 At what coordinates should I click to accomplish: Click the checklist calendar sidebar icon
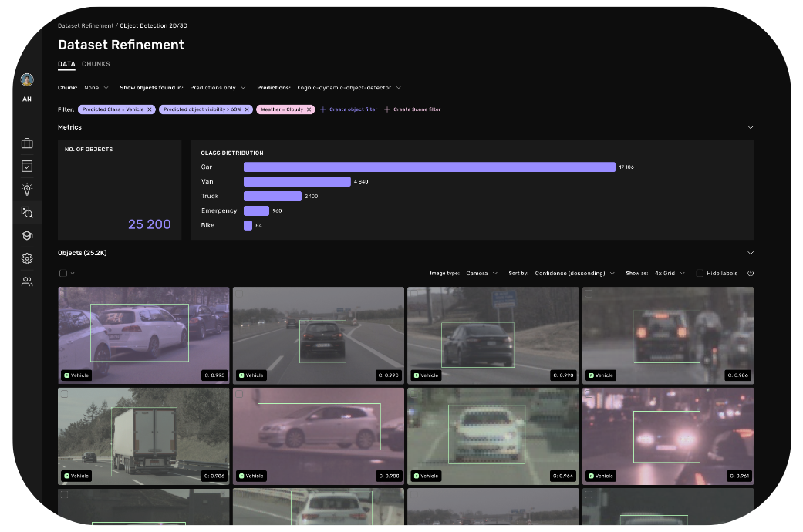(27, 166)
